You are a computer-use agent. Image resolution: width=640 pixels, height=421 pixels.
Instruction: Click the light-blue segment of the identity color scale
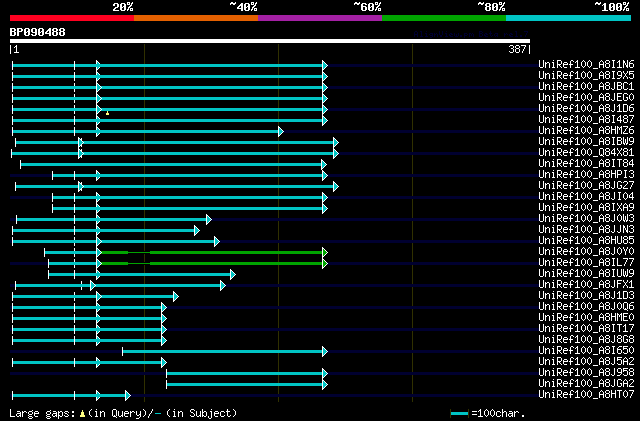pos(569,18)
